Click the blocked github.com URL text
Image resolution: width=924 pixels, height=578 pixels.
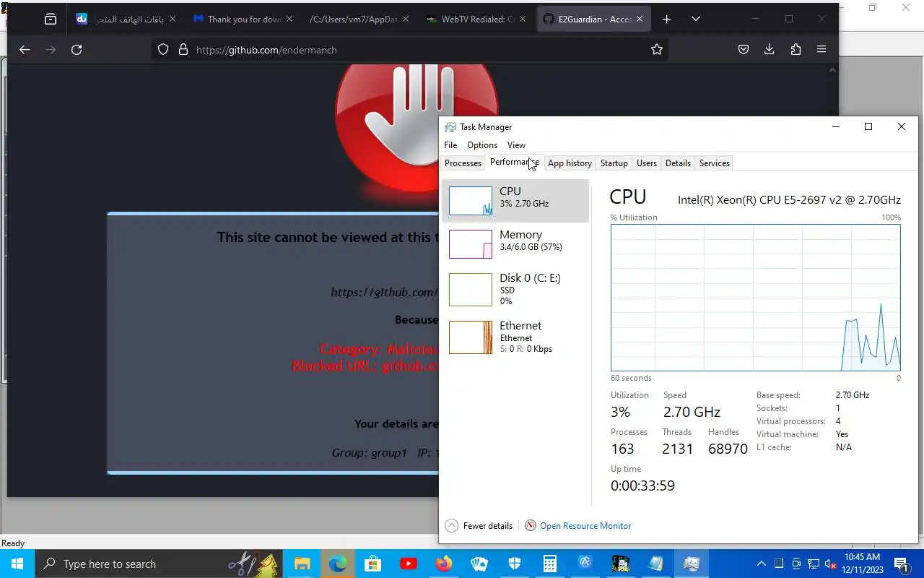point(365,366)
